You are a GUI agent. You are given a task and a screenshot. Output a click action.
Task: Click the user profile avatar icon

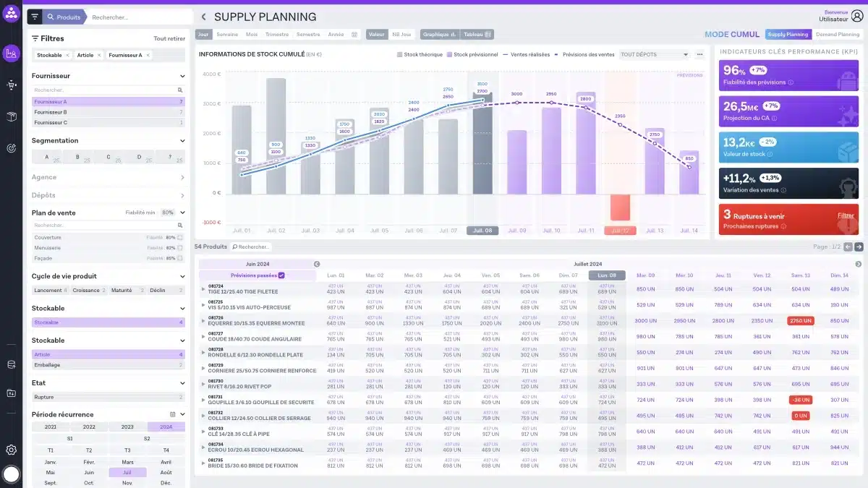[857, 16]
